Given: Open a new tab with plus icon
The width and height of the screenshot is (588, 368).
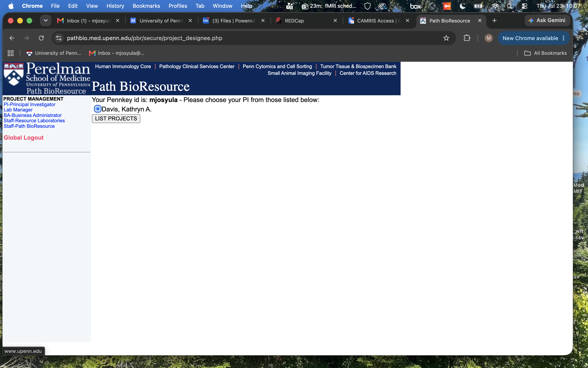Looking at the screenshot, I should pyautogui.click(x=494, y=21).
